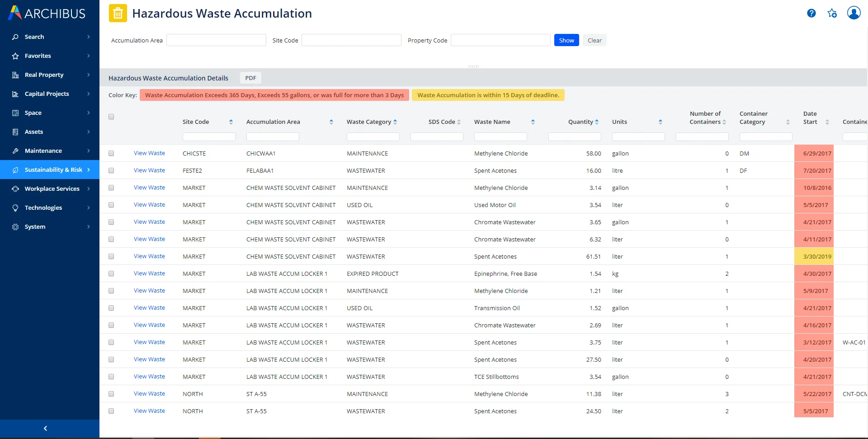Image resolution: width=868 pixels, height=439 pixels.
Task: Check the FESTE2 row checkbox
Action: tap(111, 170)
